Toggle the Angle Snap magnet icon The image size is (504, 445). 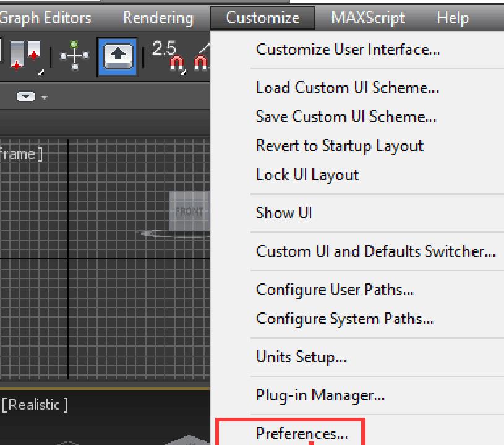point(201,58)
